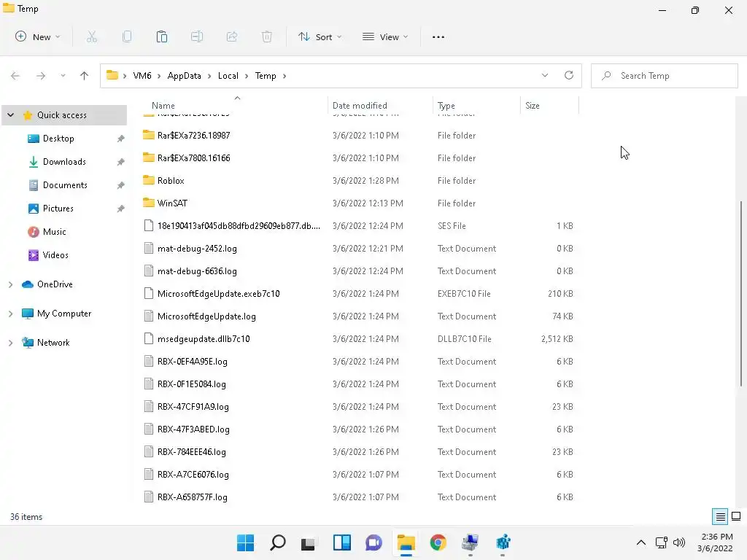Collapse the Quick access tree
Viewport: 747px width, 560px height.
pos(10,114)
